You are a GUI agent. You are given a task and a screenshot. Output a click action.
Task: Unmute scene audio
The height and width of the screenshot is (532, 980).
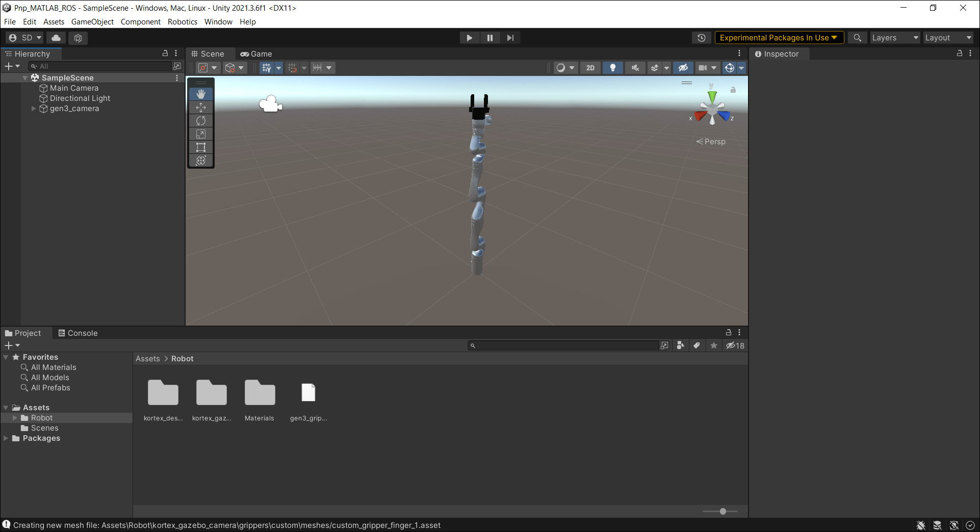(x=635, y=67)
